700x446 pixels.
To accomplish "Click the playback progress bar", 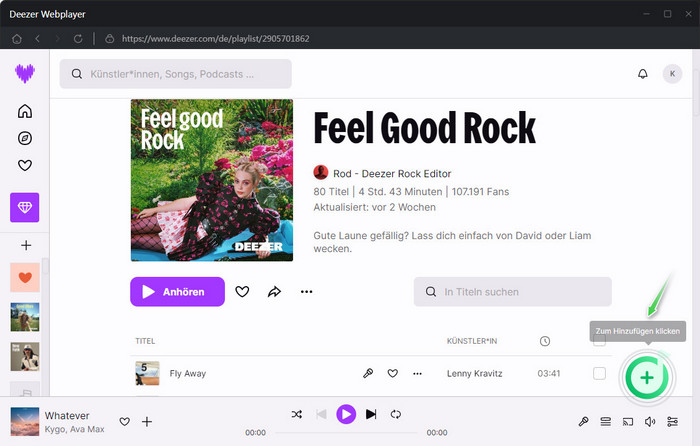I will 346,433.
